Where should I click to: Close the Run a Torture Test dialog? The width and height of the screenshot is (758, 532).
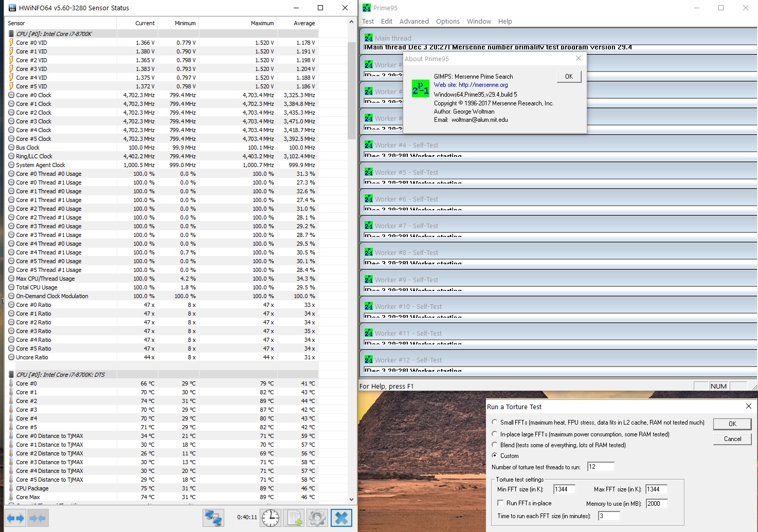click(x=749, y=406)
